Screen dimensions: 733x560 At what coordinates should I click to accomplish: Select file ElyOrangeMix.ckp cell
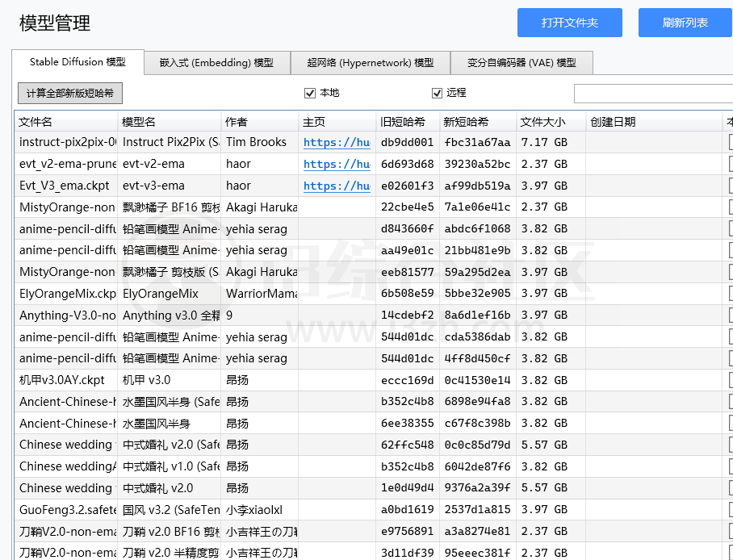click(x=66, y=294)
